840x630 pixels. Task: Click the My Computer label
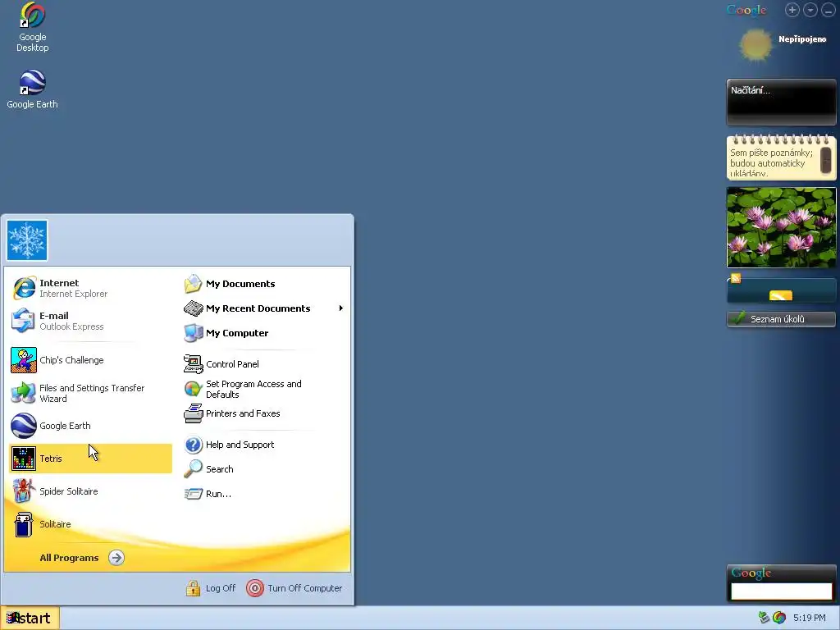click(x=237, y=333)
